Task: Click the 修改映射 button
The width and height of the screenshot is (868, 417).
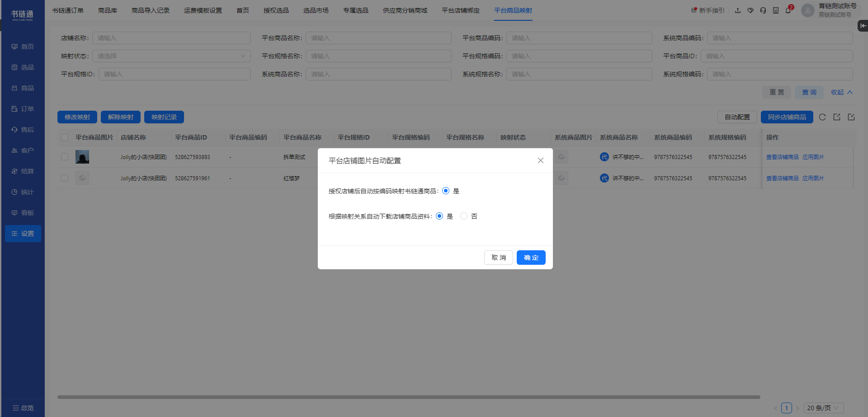Action: tap(77, 117)
